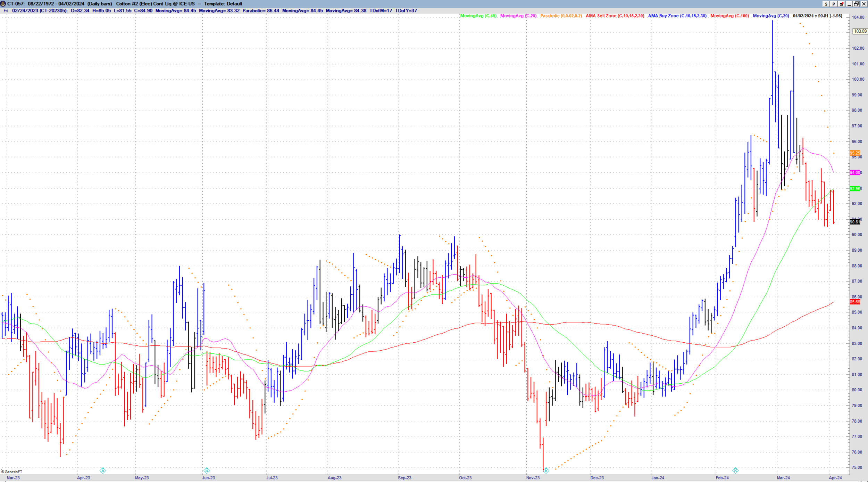The image size is (868, 482).
Task: Select the green MovingAvg (C,40) indicator label
Action: click(478, 16)
